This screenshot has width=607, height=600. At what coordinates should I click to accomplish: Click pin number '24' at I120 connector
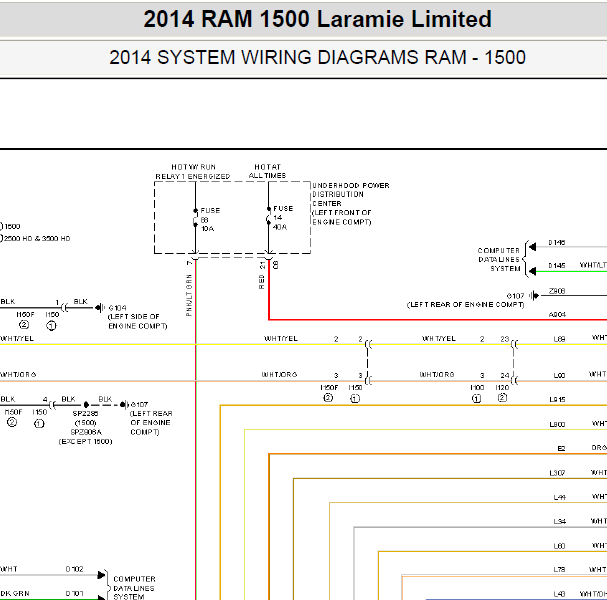point(505,375)
